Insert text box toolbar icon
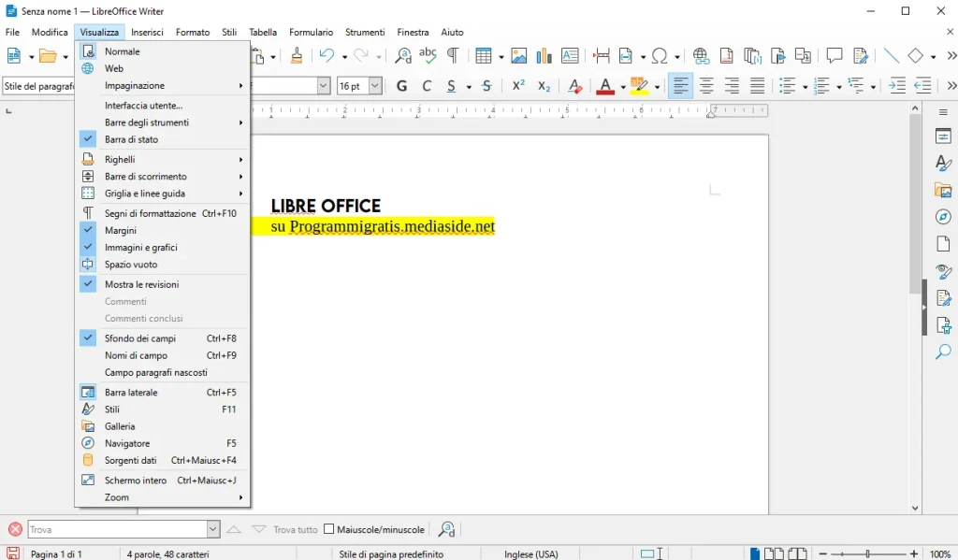The image size is (958, 560). coord(570,55)
